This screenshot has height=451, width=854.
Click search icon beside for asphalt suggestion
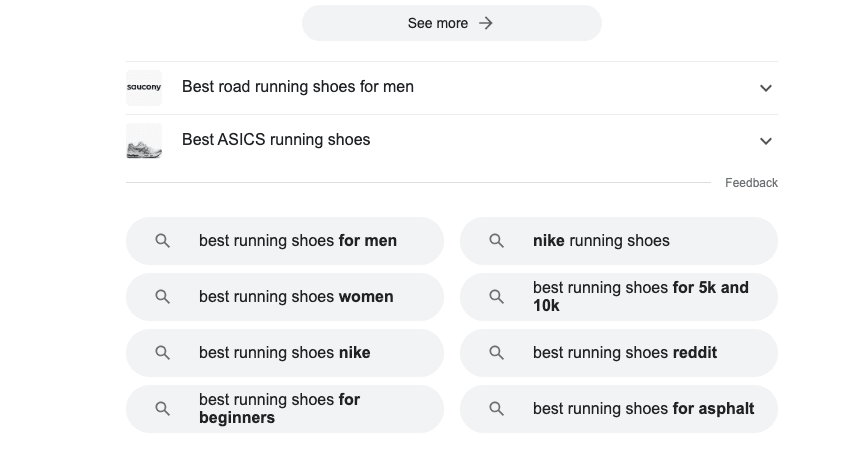pos(496,409)
